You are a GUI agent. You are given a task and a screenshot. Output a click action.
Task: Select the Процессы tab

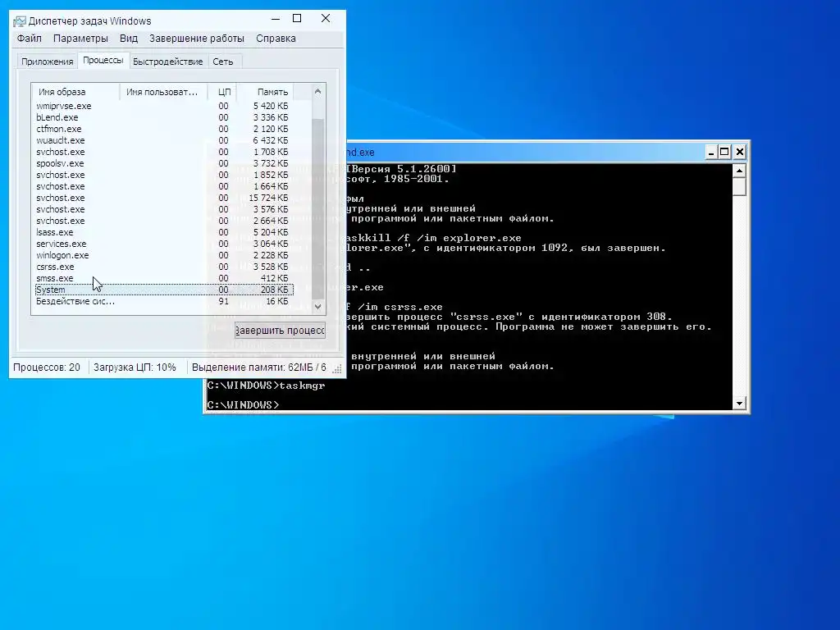coord(103,60)
